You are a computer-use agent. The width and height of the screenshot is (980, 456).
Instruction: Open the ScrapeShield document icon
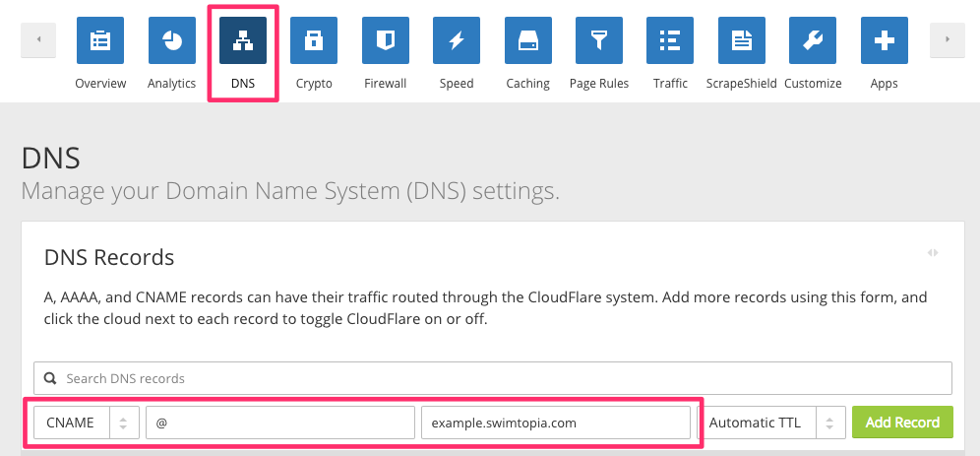(742, 40)
